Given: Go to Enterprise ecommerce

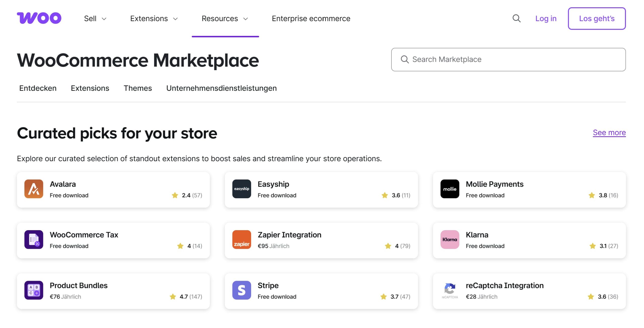Looking at the screenshot, I should point(311,18).
